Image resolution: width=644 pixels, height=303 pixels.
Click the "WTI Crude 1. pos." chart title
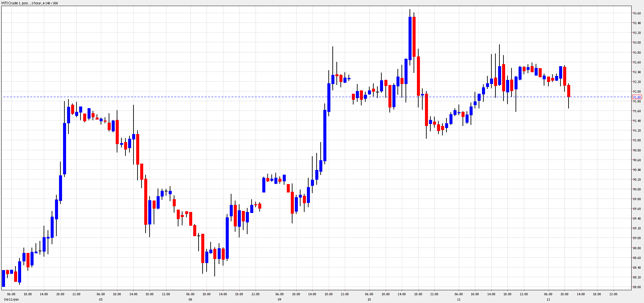tap(15, 3)
